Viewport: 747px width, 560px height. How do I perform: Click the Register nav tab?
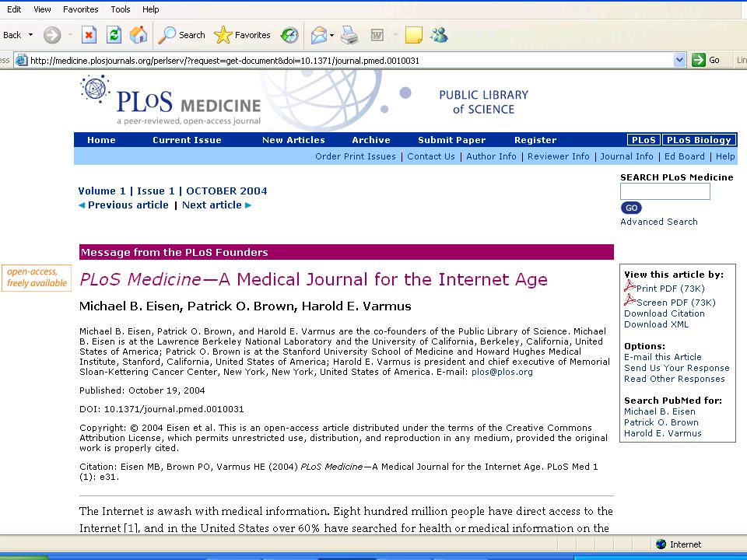535,140
